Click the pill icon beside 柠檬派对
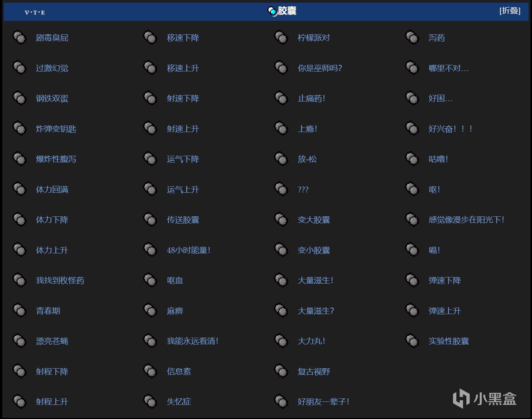Screen dimensions: 532x419 (281, 37)
